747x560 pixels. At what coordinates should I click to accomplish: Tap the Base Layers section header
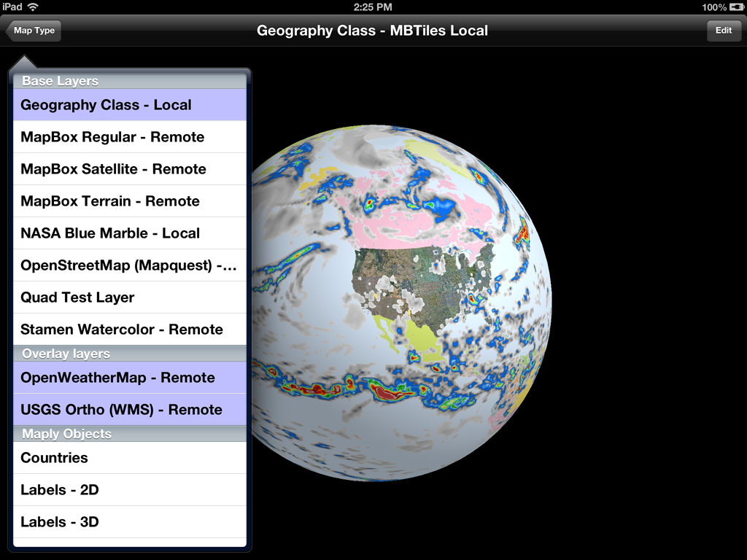(130, 81)
